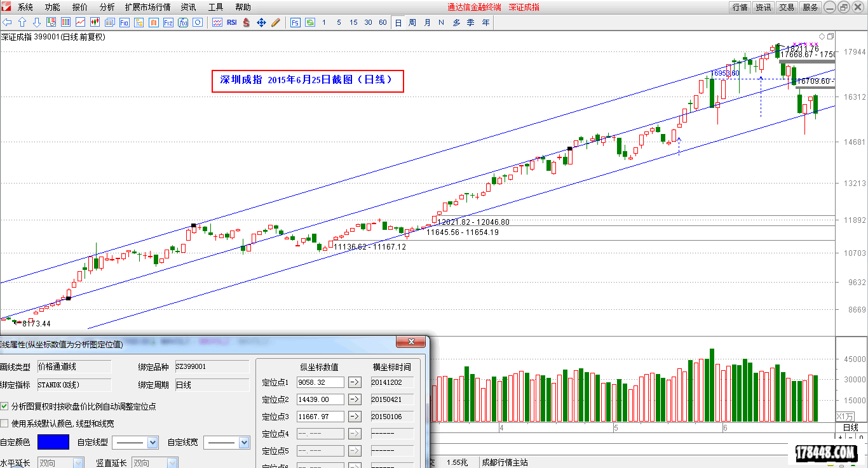Open the 扩展市场行情 menu
The height and width of the screenshot is (468, 868).
[148, 7]
